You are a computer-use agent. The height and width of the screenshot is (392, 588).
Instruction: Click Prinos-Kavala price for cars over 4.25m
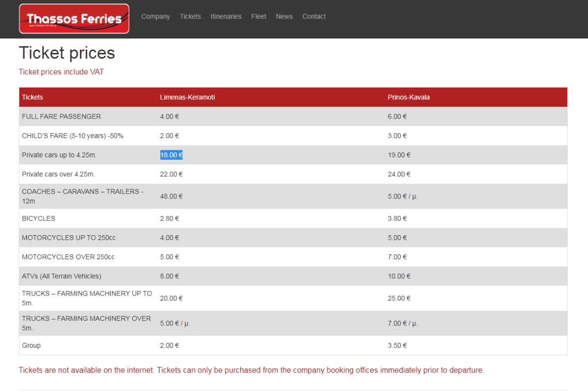pos(399,174)
